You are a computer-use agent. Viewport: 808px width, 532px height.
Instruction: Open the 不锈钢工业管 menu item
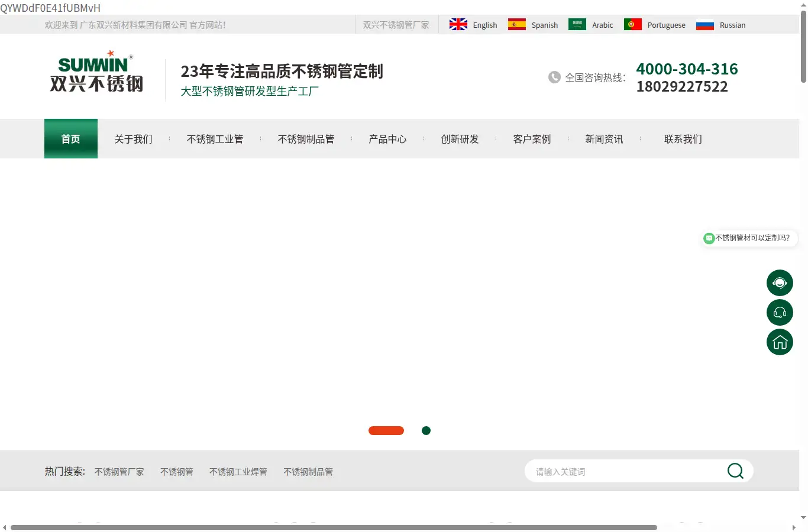pos(215,139)
